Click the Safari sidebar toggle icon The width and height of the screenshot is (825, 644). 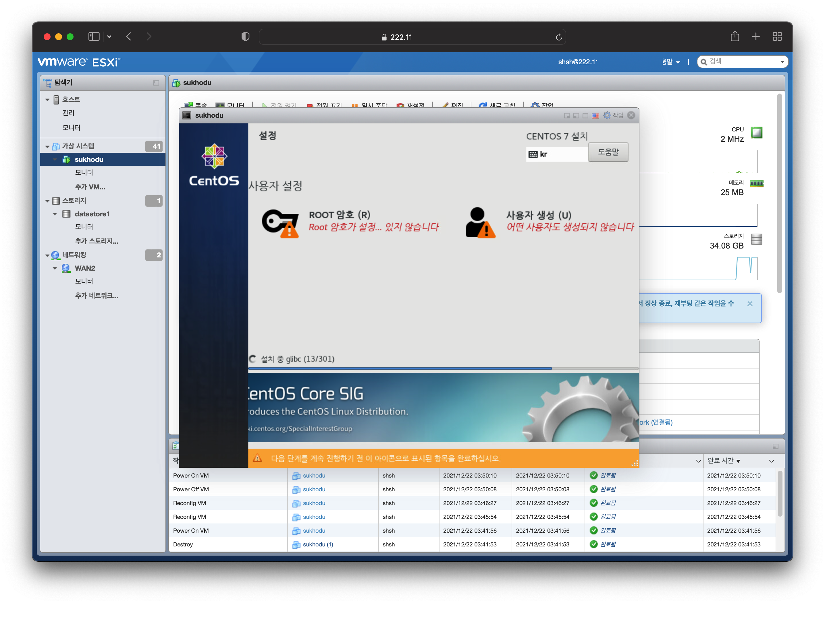point(94,37)
